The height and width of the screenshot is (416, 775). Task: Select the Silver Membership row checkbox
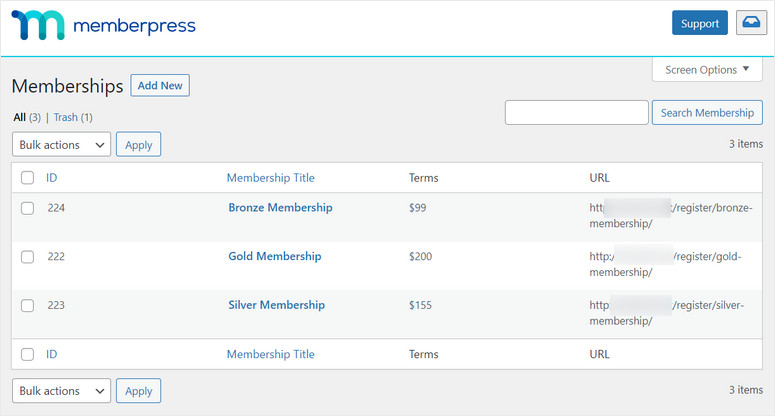pos(27,305)
